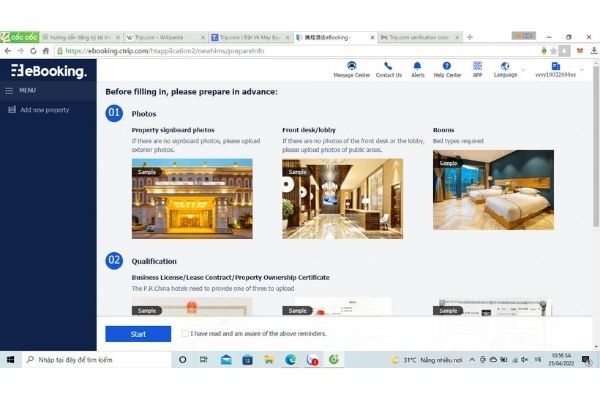Click the Language globe icon

[505, 66]
